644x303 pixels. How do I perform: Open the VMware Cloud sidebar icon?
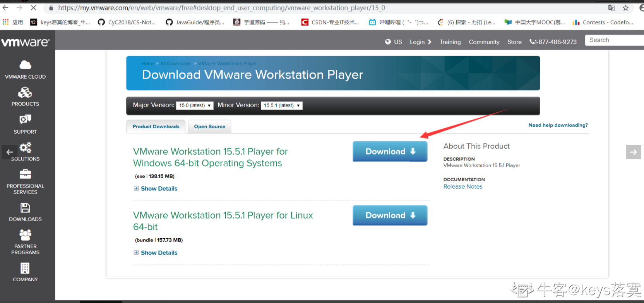point(25,65)
